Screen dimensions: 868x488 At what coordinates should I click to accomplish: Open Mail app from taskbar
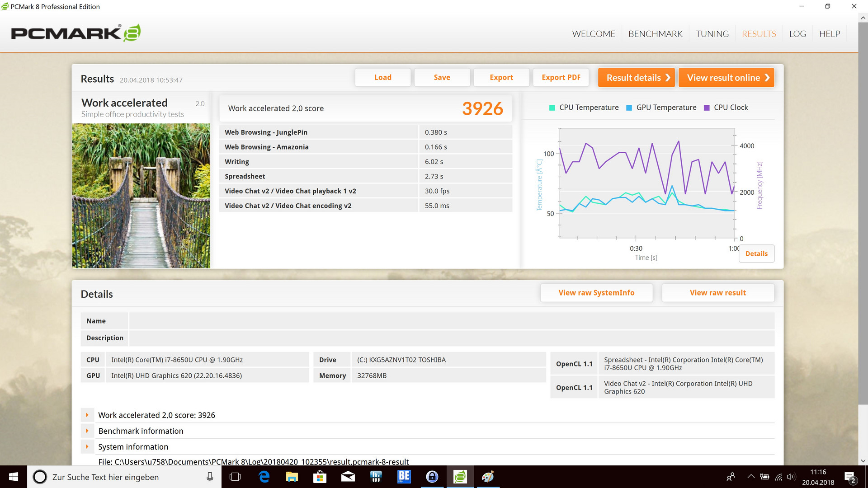coord(348,477)
